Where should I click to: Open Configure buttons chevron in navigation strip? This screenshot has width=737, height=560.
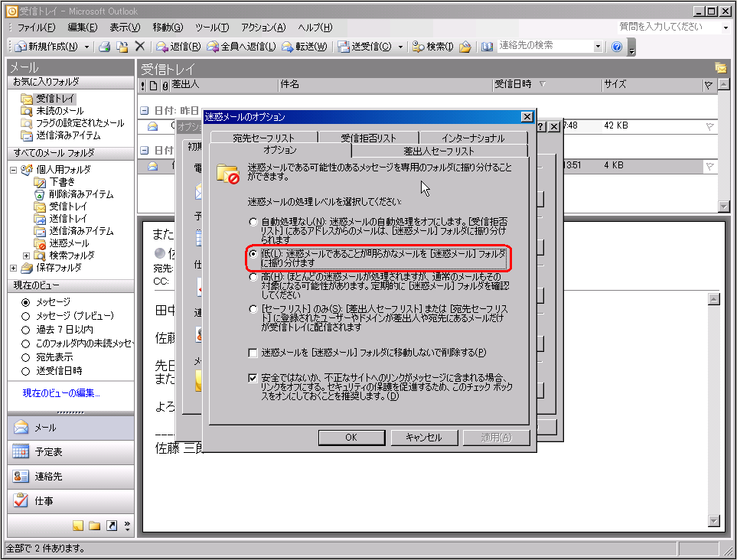pyautogui.click(x=127, y=526)
